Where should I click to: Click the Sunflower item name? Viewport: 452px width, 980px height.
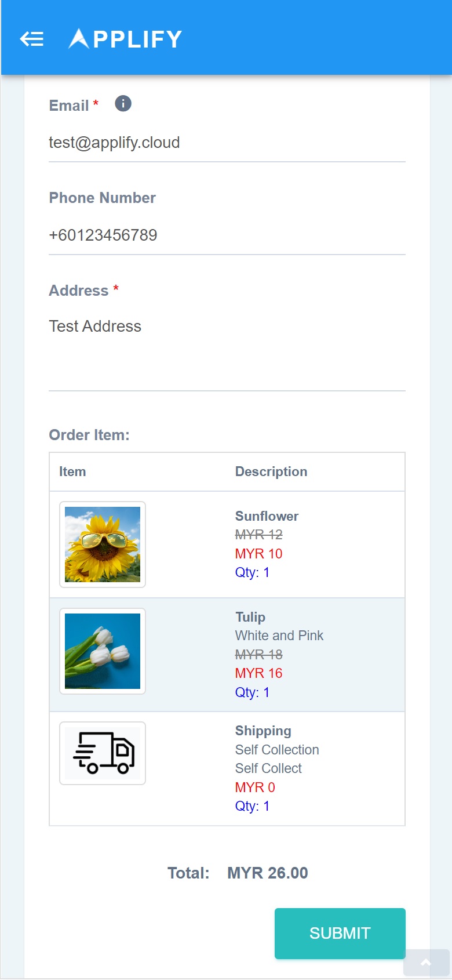pos(267,516)
